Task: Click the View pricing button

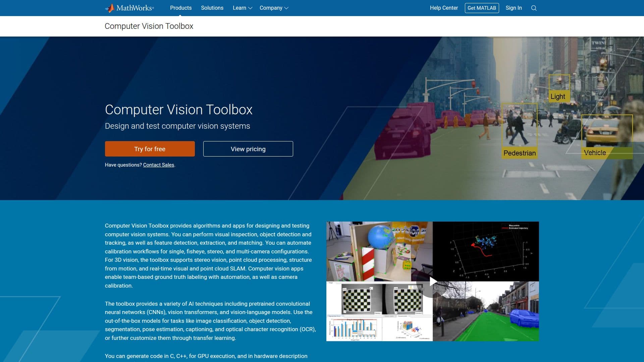Action: coord(248,149)
